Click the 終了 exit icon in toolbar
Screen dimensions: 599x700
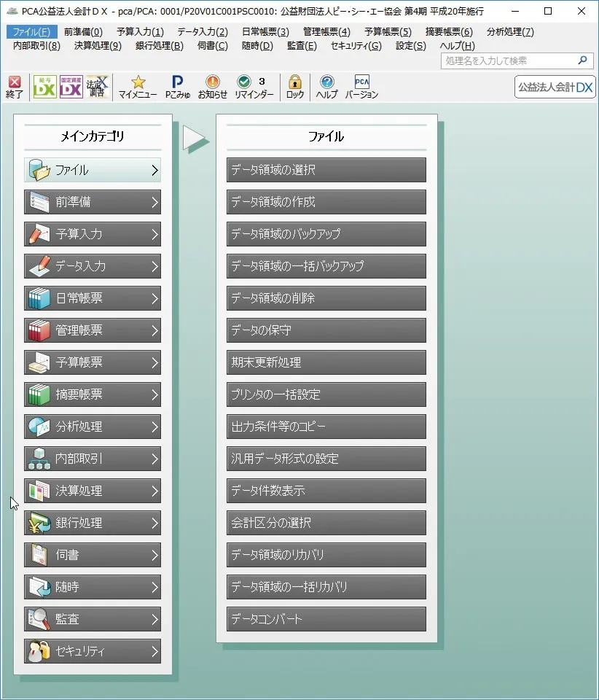click(15, 87)
